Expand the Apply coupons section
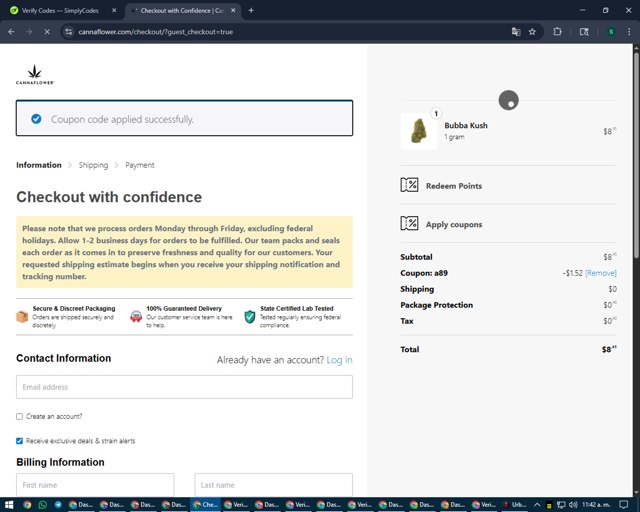 click(454, 224)
